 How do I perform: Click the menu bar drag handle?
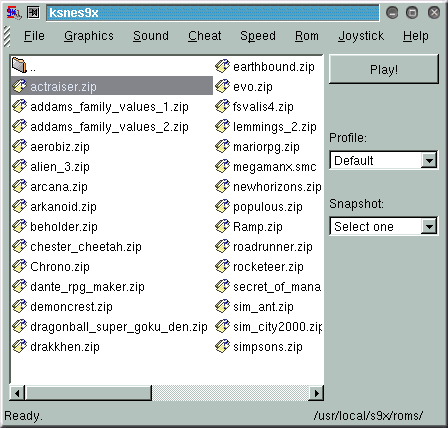(x=7, y=36)
